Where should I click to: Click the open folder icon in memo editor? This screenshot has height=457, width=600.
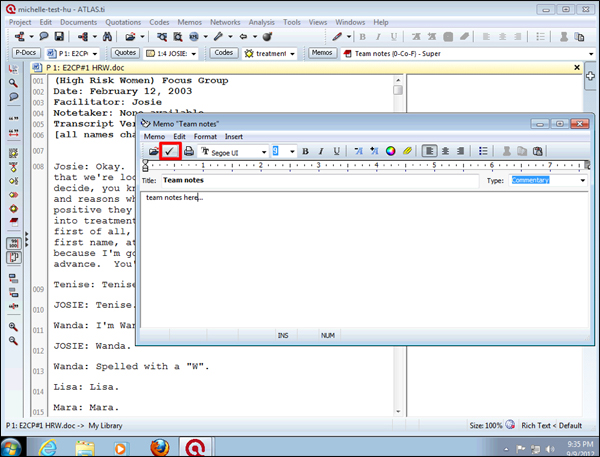(x=153, y=151)
